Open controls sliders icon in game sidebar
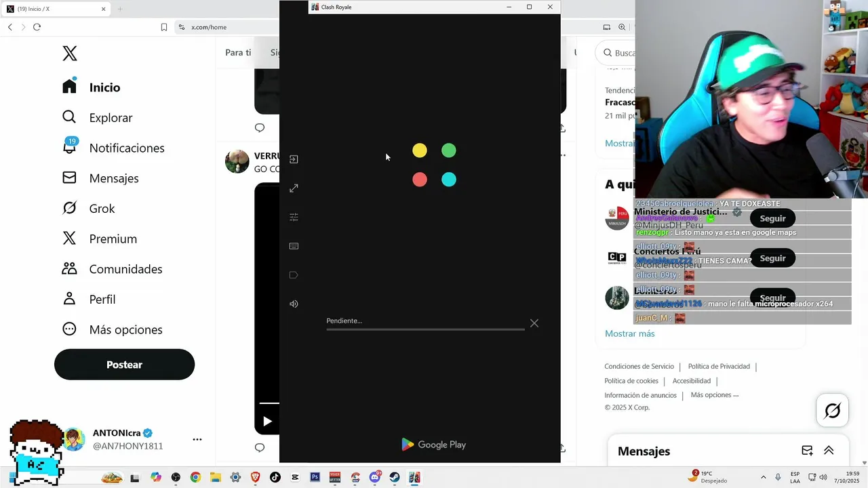Viewport: 868px width, 488px height. point(294,217)
